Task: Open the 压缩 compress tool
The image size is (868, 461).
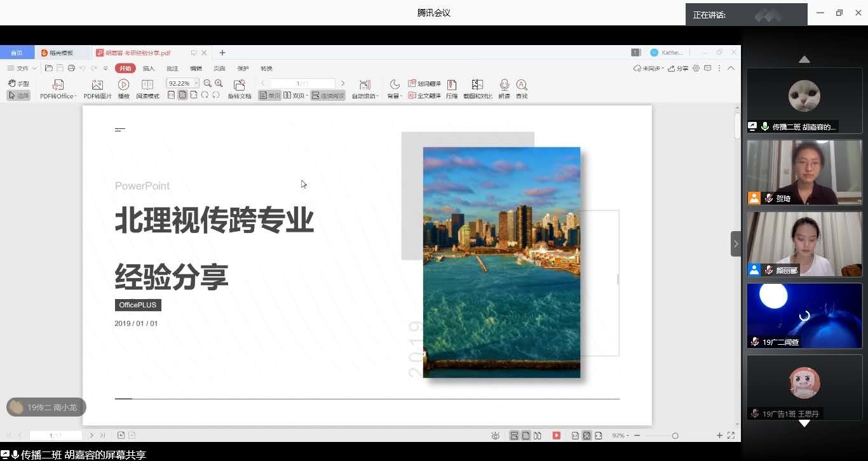Action: coord(452,85)
